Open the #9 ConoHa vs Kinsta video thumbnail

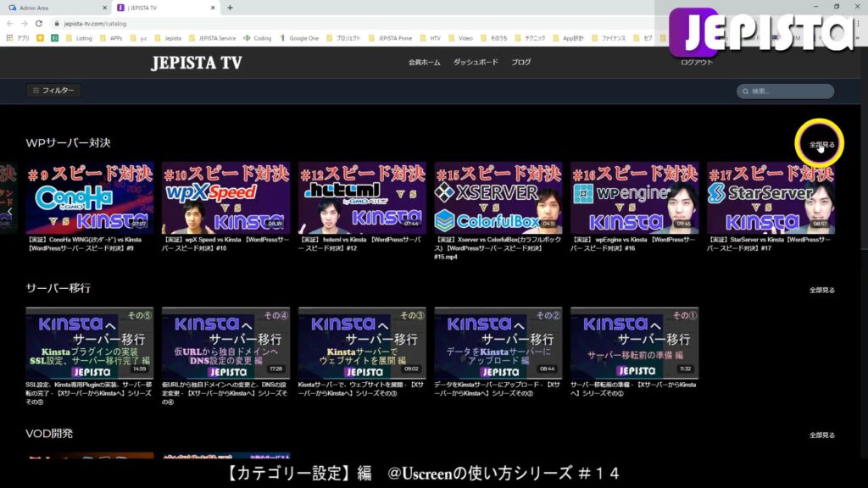point(90,197)
